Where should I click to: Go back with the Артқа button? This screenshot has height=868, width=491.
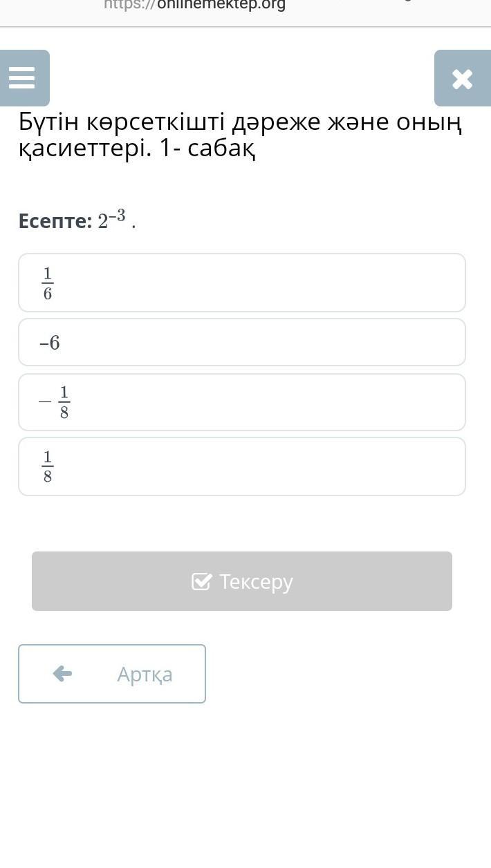coord(112,674)
